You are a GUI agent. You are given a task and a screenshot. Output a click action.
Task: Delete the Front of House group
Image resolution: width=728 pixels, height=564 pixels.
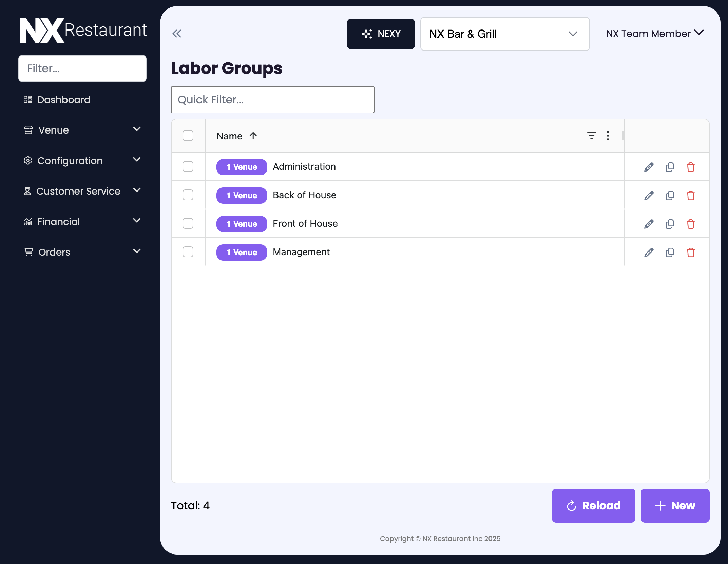[x=691, y=224]
